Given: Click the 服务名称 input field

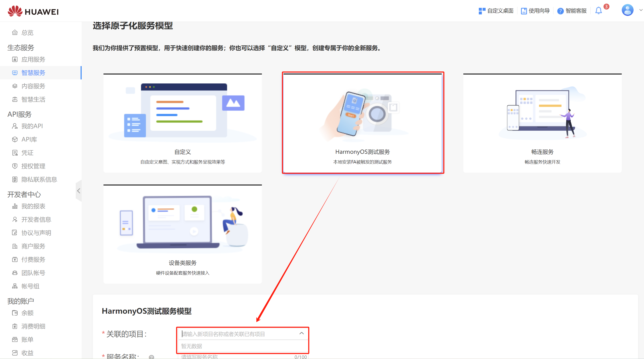Looking at the screenshot, I should (243, 356).
